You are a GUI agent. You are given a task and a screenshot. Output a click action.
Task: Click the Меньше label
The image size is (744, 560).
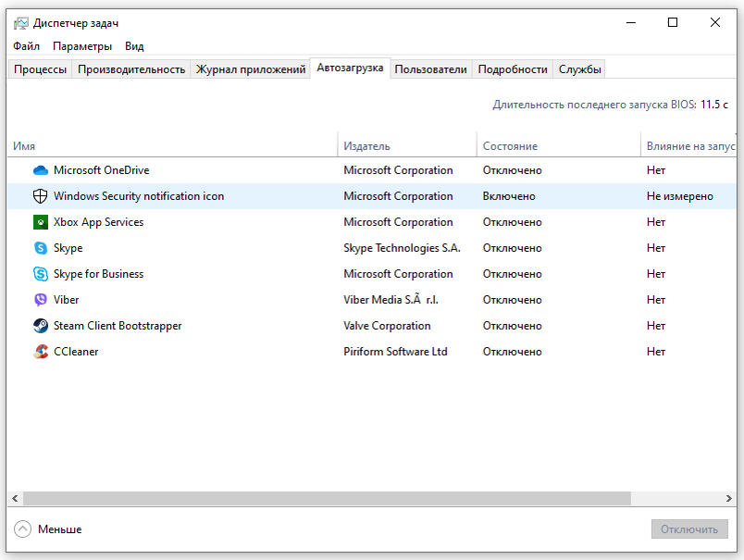coord(60,529)
